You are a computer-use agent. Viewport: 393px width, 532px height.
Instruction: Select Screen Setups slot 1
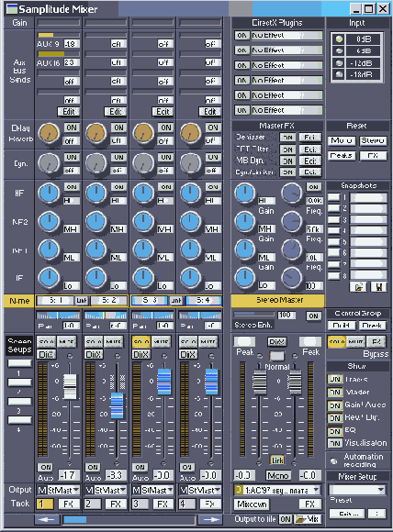click(x=19, y=363)
